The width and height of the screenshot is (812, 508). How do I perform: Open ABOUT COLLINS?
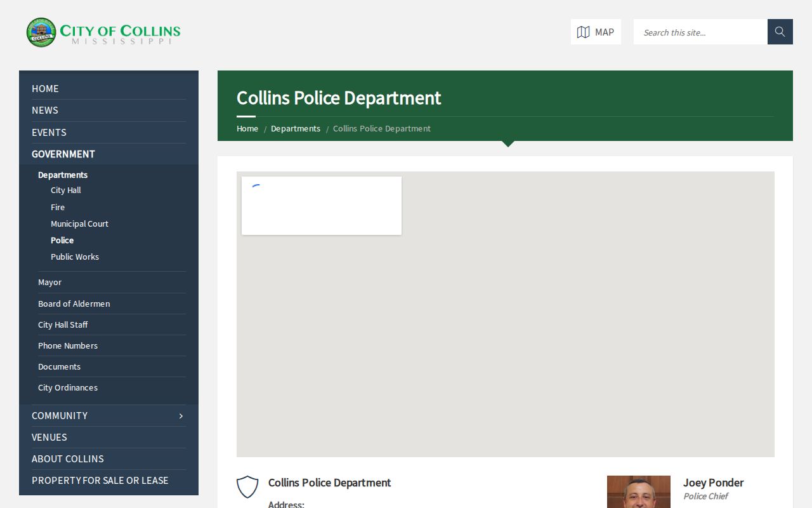[68, 459]
